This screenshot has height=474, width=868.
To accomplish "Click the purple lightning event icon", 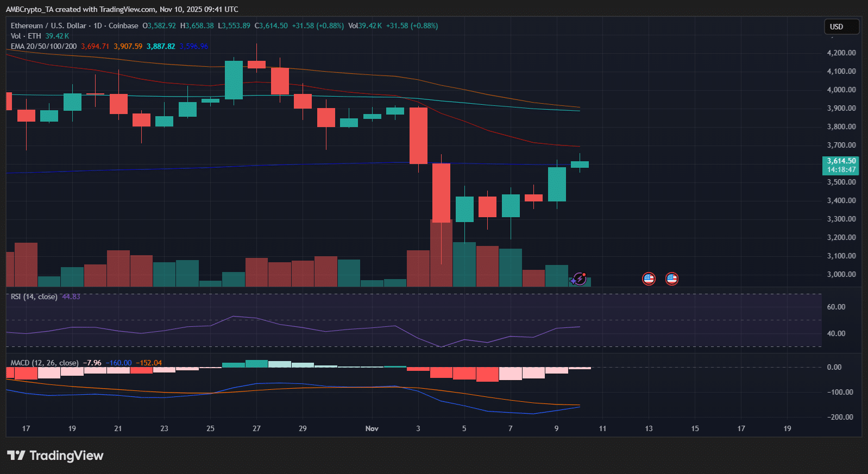I will [579, 279].
